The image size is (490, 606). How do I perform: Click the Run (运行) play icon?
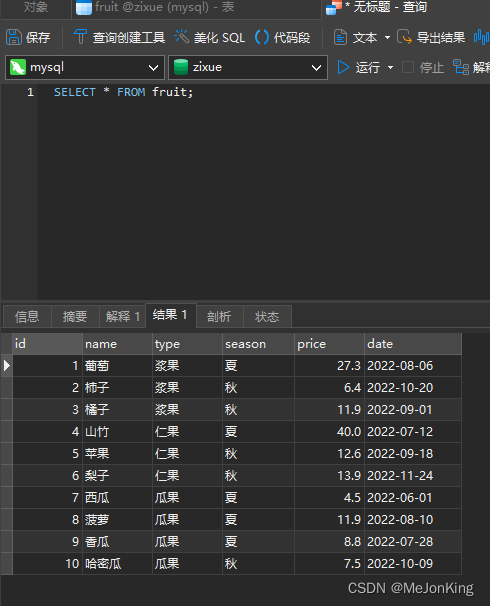pyautogui.click(x=343, y=67)
